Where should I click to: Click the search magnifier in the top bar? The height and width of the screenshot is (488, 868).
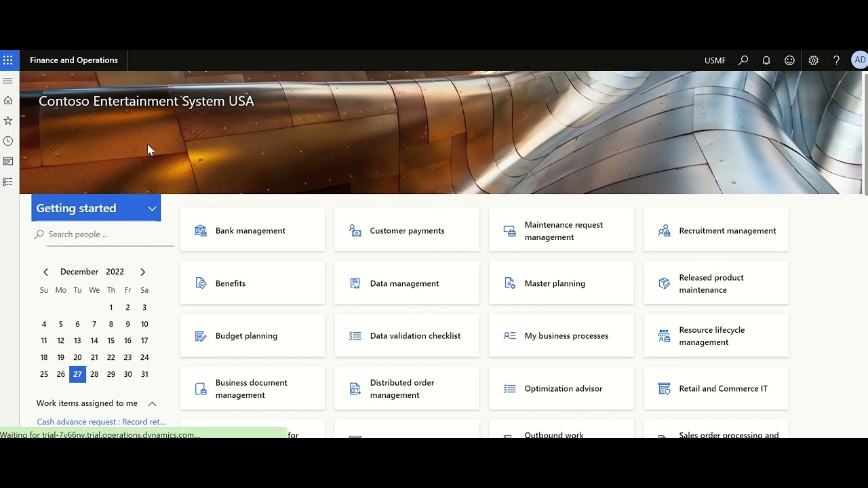click(743, 60)
